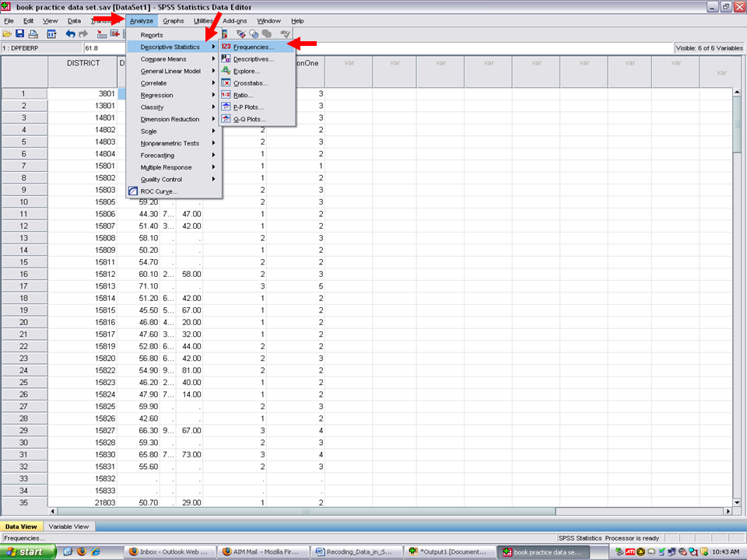Viewport: 747px width, 560px height.
Task: Expand the General Linear Model submenu
Action: [x=170, y=71]
